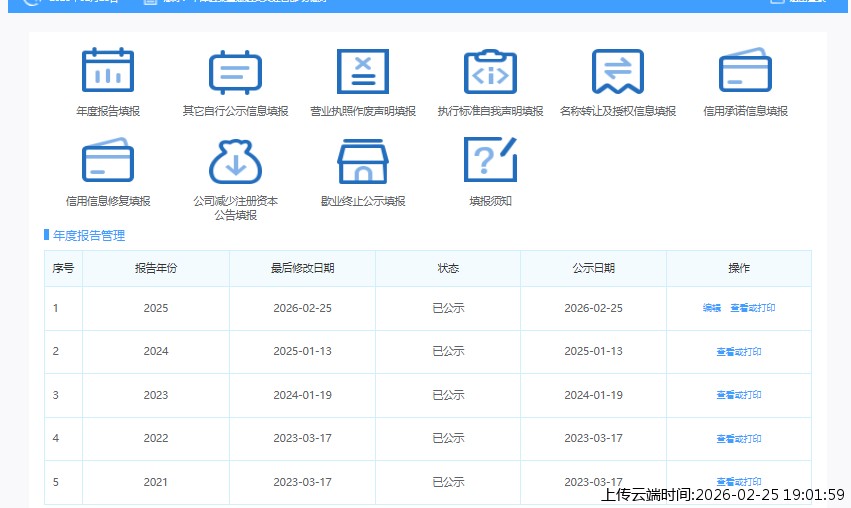
Task: Click the 报告年份 column header
Action: [156, 269]
